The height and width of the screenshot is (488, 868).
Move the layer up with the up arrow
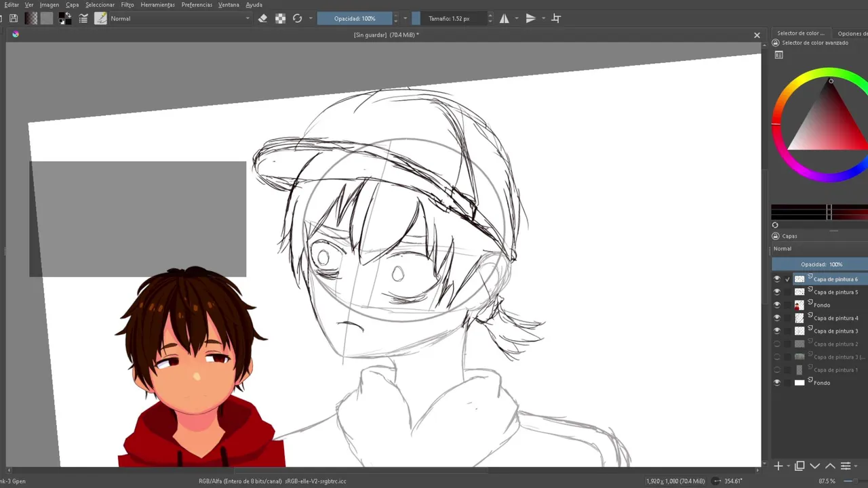[830, 466]
